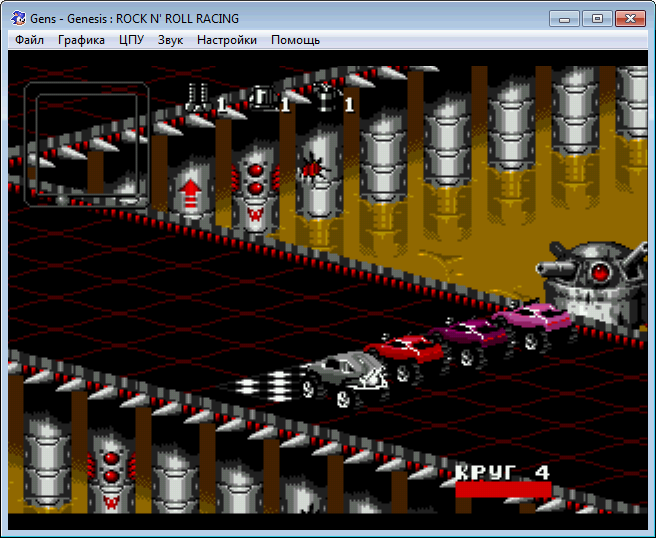The height and width of the screenshot is (538, 656).
Task: Click the top traffic light pillar
Action: (x=255, y=190)
